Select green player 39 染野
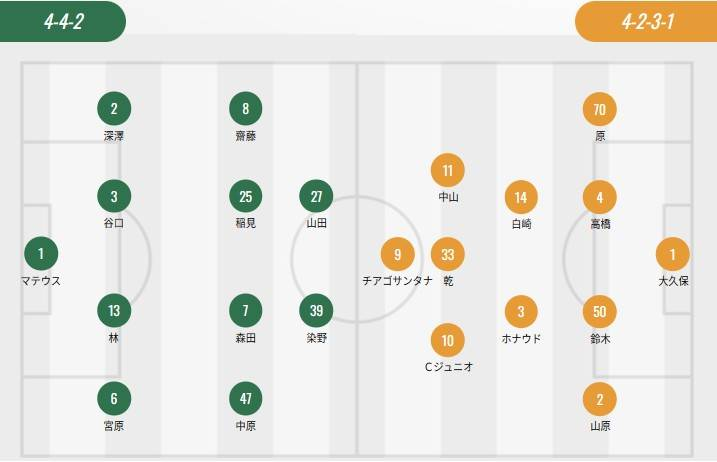 point(317,311)
